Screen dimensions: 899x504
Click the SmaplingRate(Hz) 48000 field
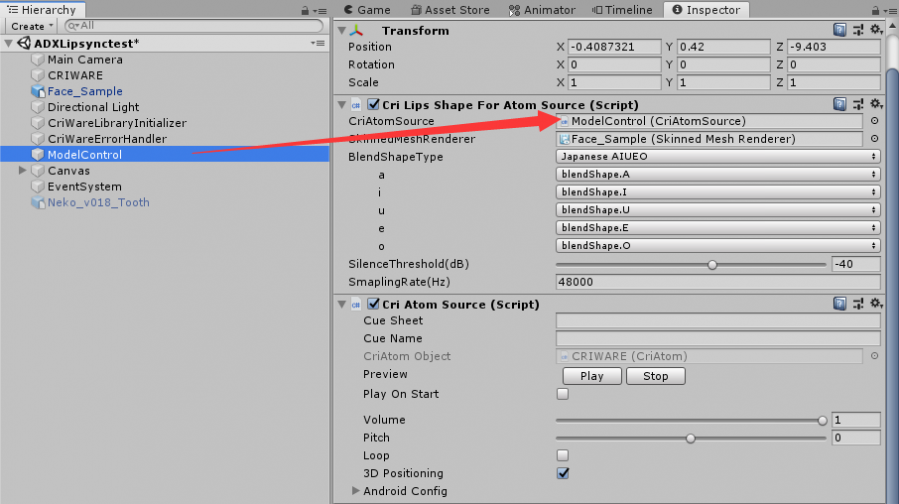(718, 282)
